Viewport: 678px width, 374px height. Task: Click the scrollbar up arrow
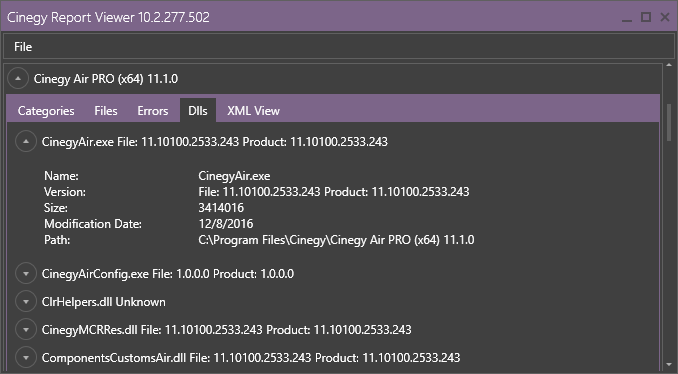coord(669,65)
